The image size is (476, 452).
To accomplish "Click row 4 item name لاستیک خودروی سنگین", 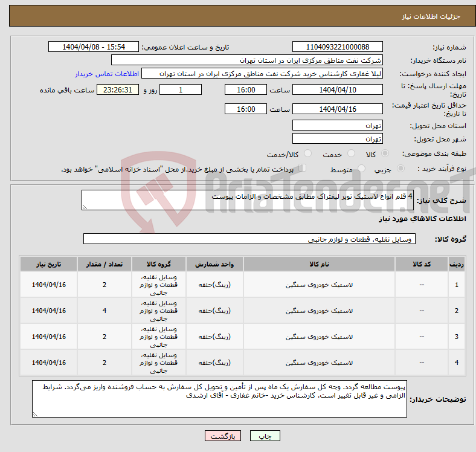I will (x=319, y=363).
